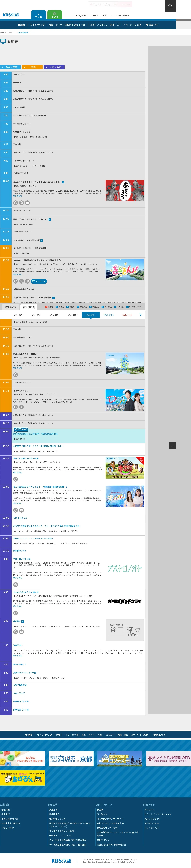Image resolution: width=191 pixels, height=868 pixels.
Task: Open website icon under きょうとDays
Action: coord(16,407)
